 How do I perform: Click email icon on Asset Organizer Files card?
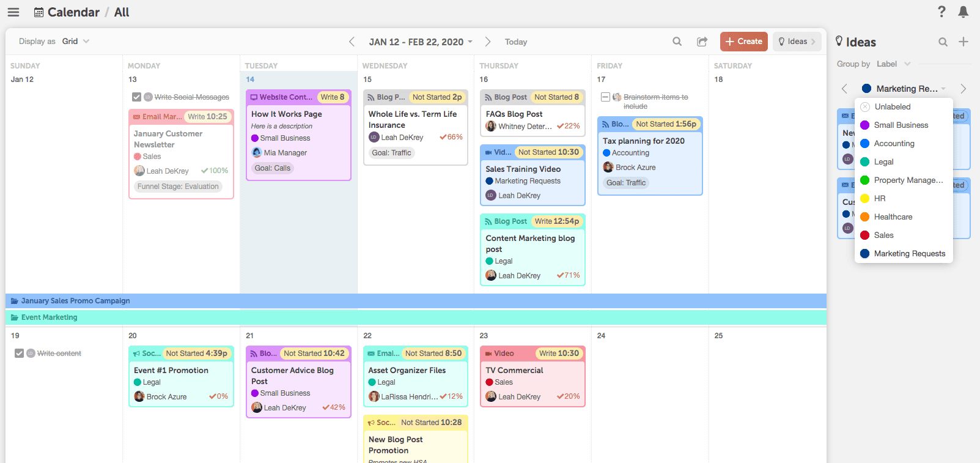[x=371, y=354]
